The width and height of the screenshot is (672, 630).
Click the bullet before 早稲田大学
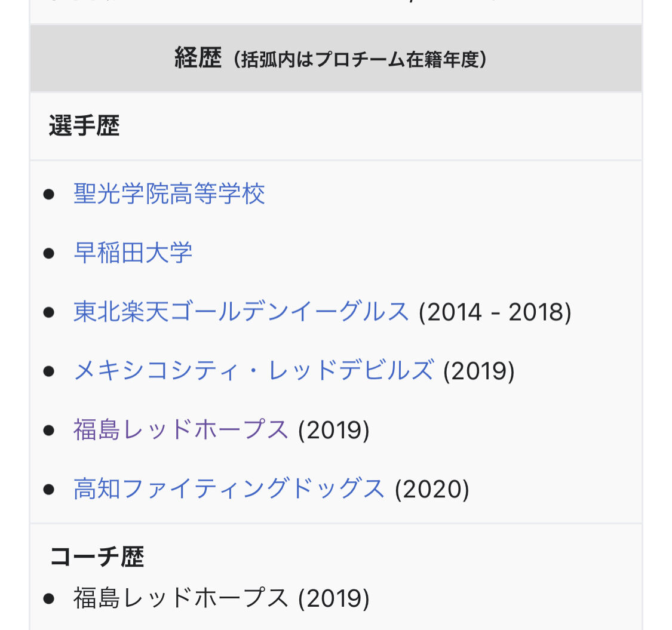point(49,253)
